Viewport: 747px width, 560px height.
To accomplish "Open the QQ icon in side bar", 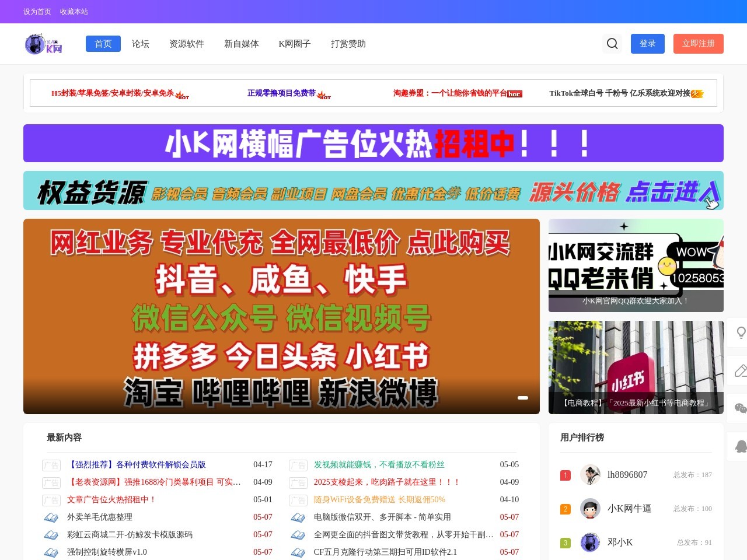I will [x=741, y=446].
